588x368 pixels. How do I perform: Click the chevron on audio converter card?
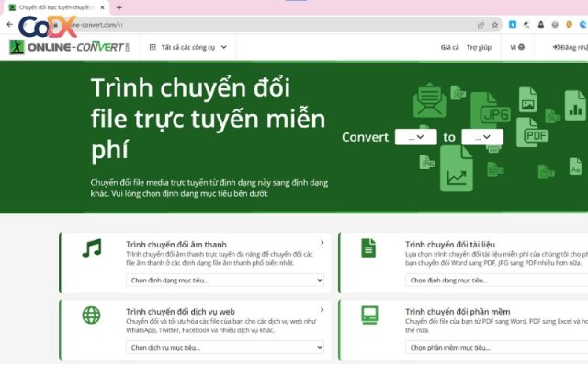coord(322,243)
